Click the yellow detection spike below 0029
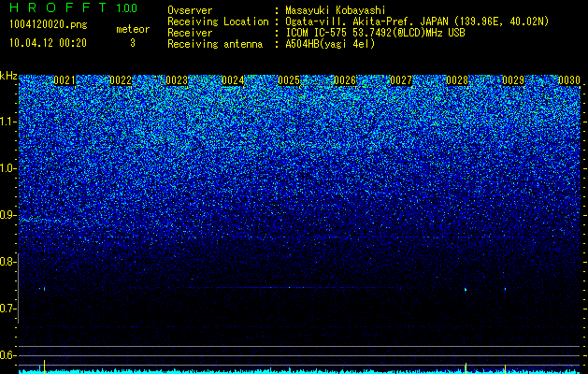Screen dimensions: 588x374 point(505,368)
